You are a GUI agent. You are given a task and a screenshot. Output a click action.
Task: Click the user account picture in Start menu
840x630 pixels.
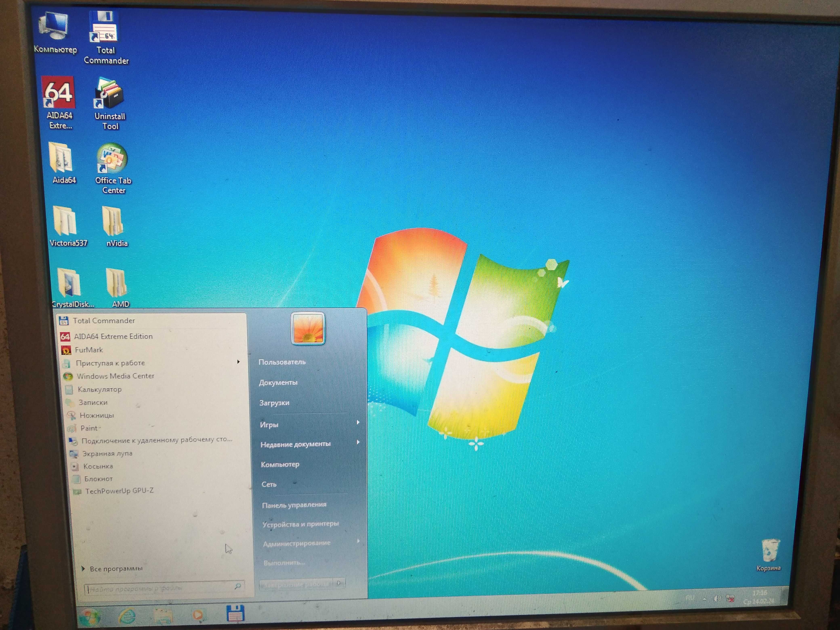pyautogui.click(x=308, y=329)
